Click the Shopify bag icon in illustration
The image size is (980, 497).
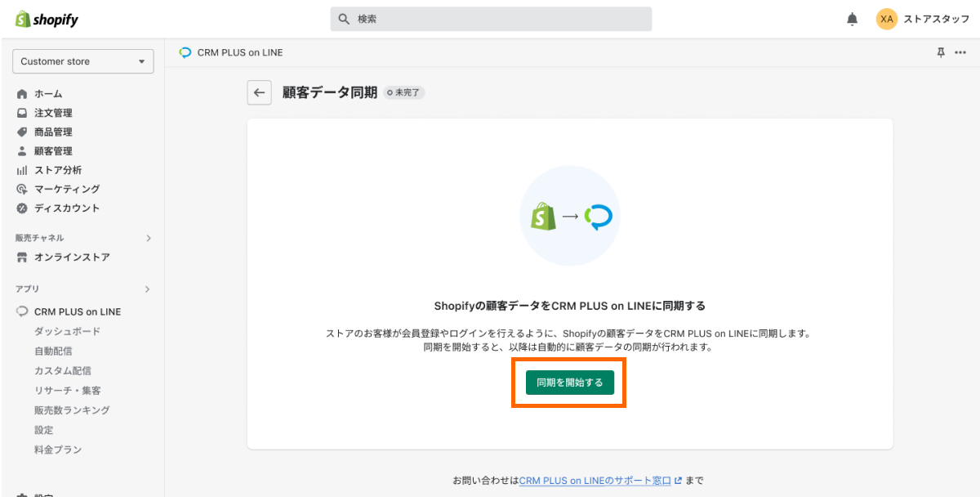(544, 216)
